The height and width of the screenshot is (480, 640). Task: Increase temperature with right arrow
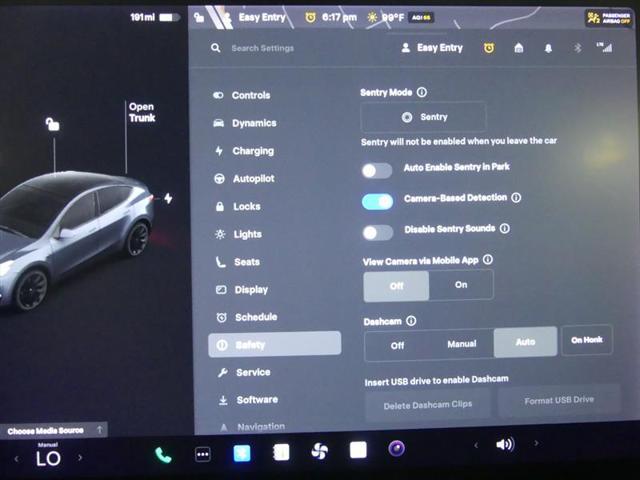coord(80,458)
